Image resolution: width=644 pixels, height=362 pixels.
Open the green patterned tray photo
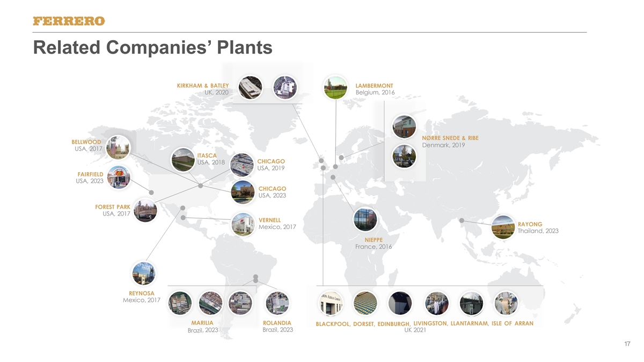pyautogui.click(x=367, y=304)
